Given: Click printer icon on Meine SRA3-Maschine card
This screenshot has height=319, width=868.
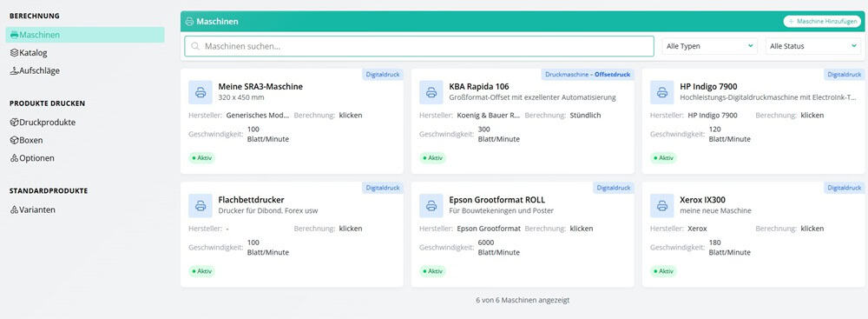Looking at the screenshot, I should pyautogui.click(x=201, y=92).
